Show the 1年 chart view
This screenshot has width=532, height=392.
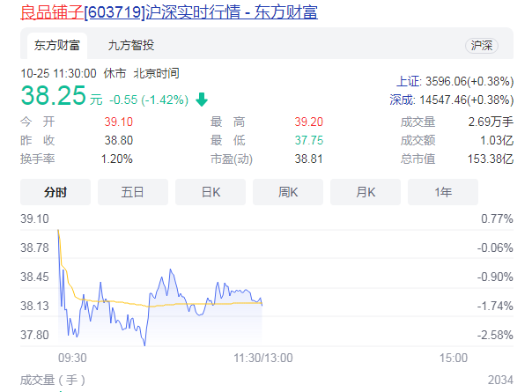[443, 192]
